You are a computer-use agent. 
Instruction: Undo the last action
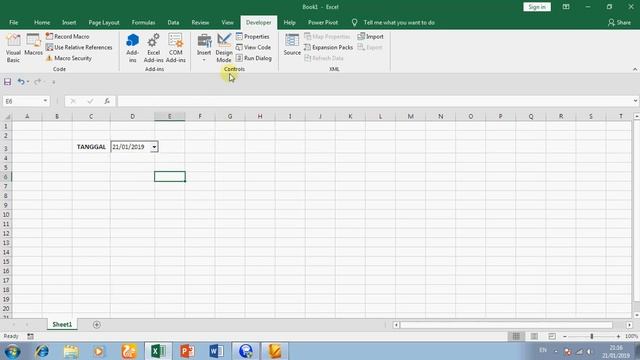pyautogui.click(x=20, y=82)
